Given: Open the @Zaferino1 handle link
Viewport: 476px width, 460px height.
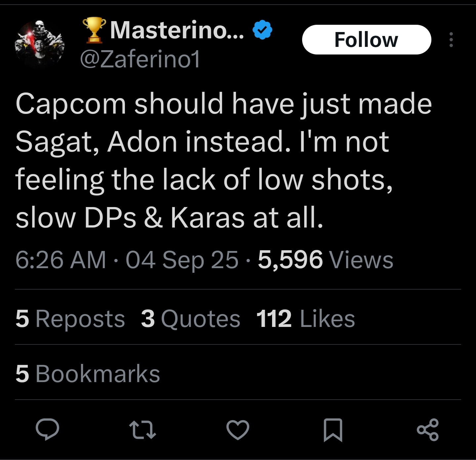Looking at the screenshot, I should (140, 60).
